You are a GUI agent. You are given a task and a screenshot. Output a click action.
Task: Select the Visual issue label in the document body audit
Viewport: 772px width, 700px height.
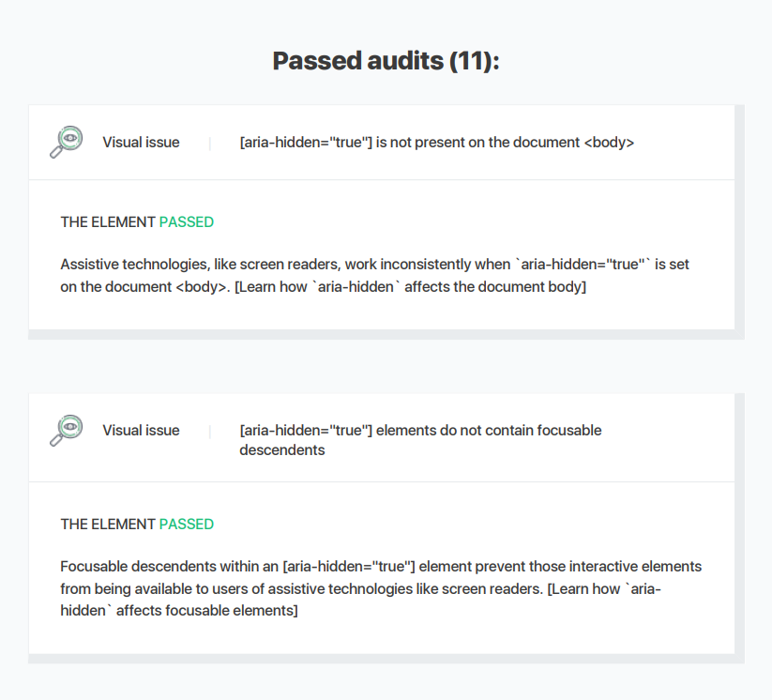point(141,143)
